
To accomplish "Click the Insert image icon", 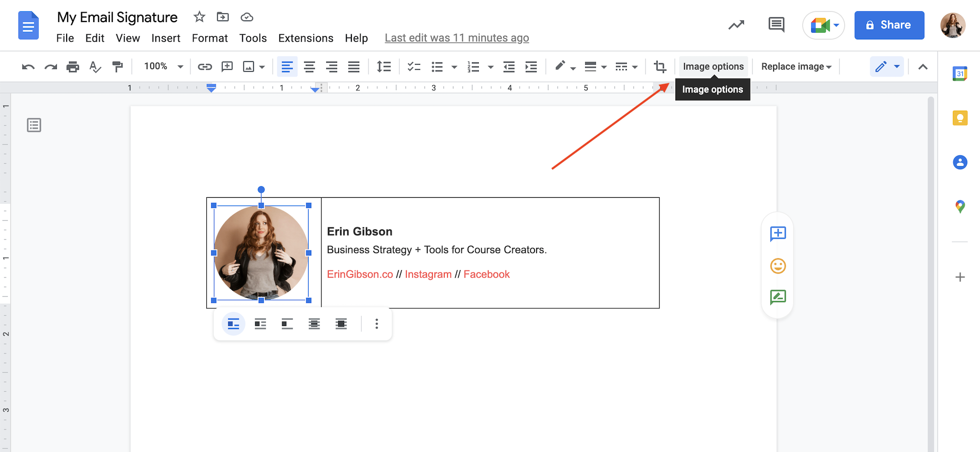I will [249, 67].
